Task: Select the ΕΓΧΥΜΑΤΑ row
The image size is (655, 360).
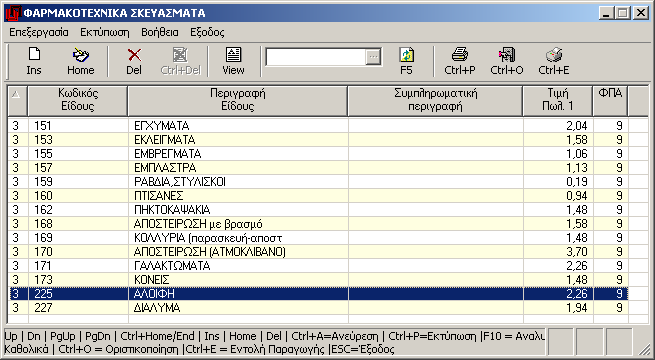Action: (318, 125)
